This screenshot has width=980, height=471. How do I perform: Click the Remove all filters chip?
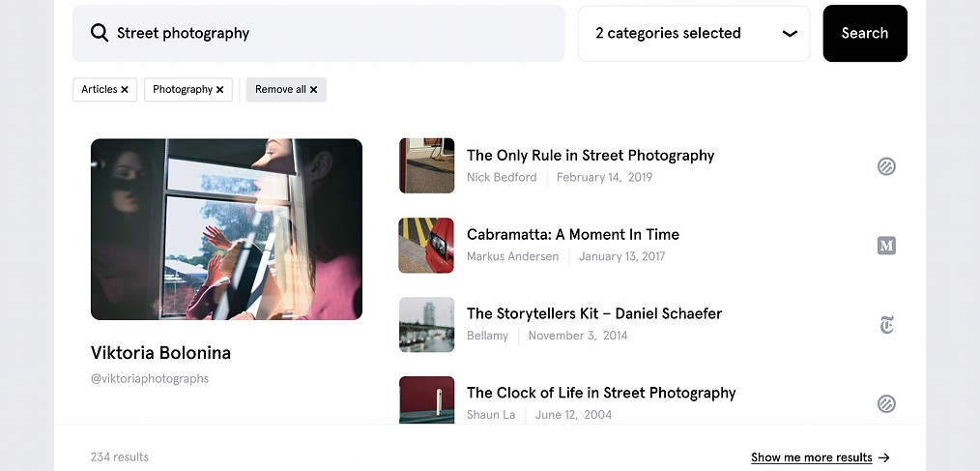tap(286, 89)
